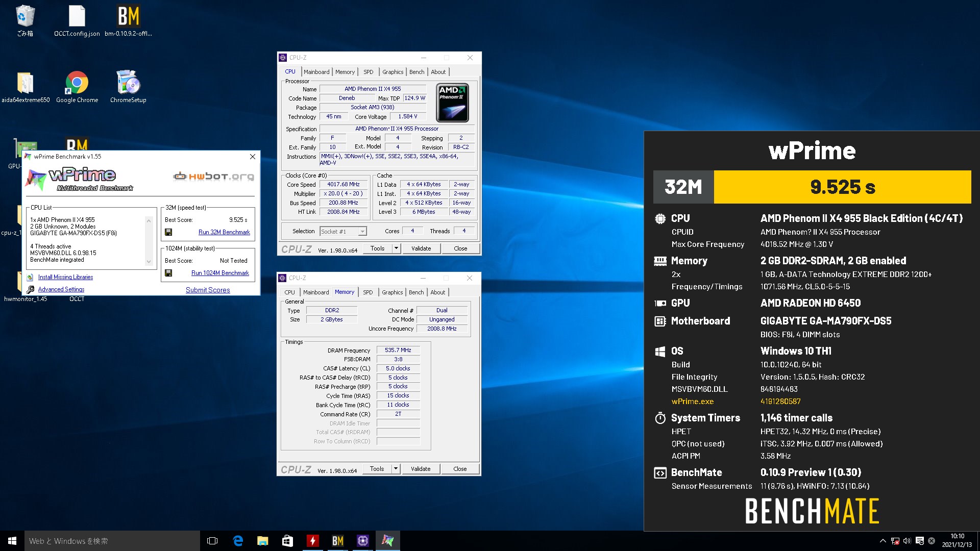Click the CPU List scrollbar down arrow
980x551 pixels.
click(149, 262)
